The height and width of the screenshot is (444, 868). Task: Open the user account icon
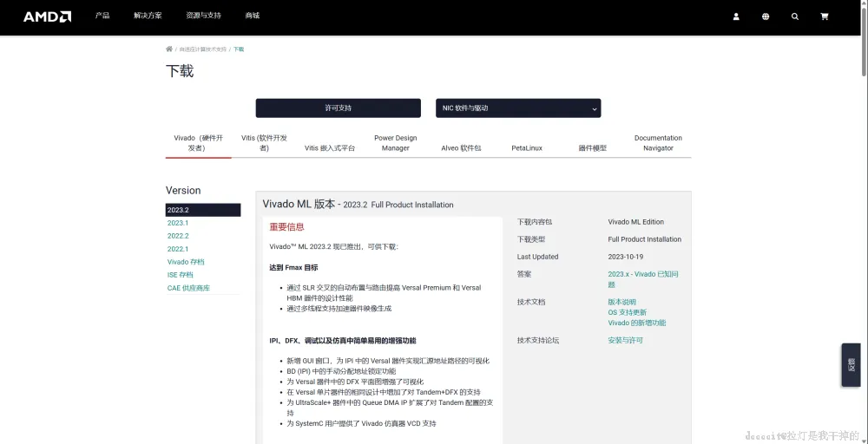736,16
